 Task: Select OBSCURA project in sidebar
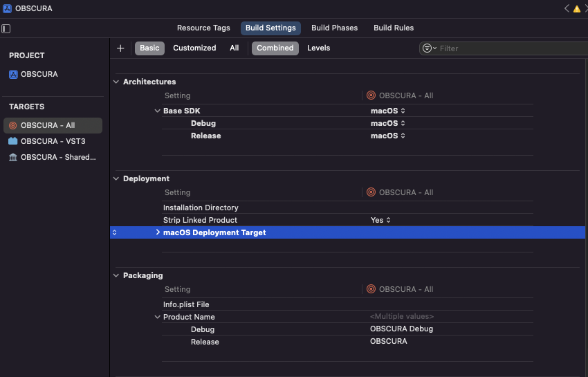(34, 74)
